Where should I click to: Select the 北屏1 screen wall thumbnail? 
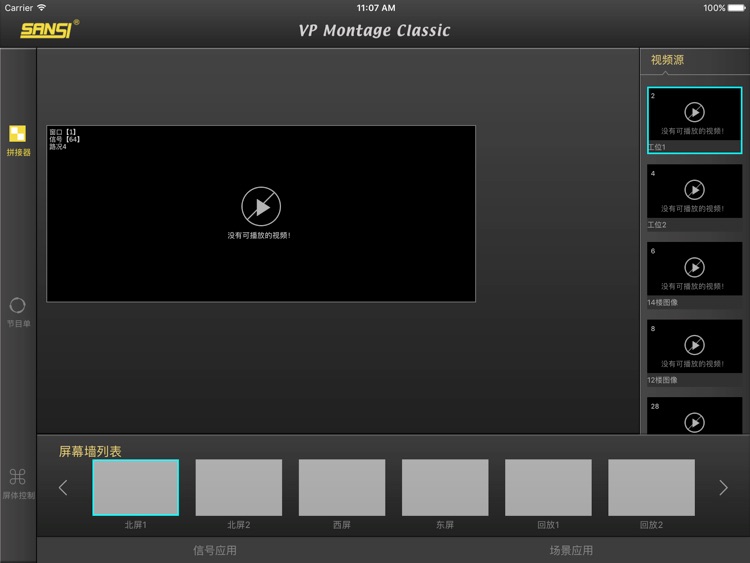136,487
